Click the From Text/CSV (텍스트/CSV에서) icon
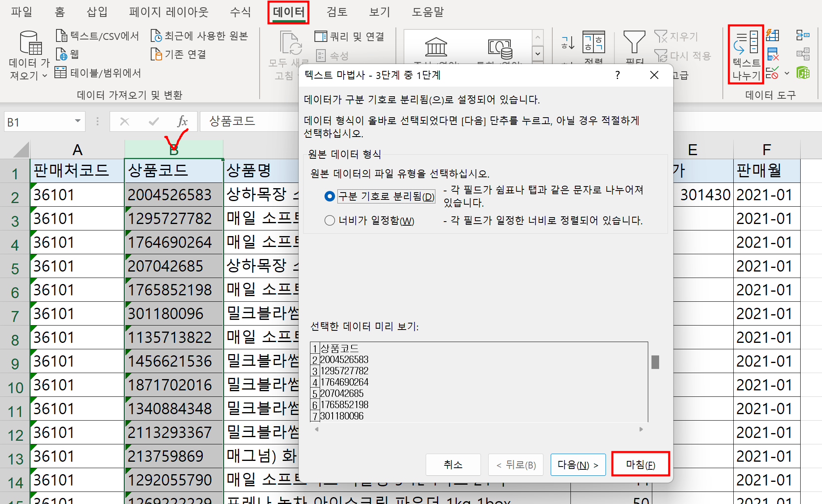The height and width of the screenshot is (504, 822). point(61,36)
